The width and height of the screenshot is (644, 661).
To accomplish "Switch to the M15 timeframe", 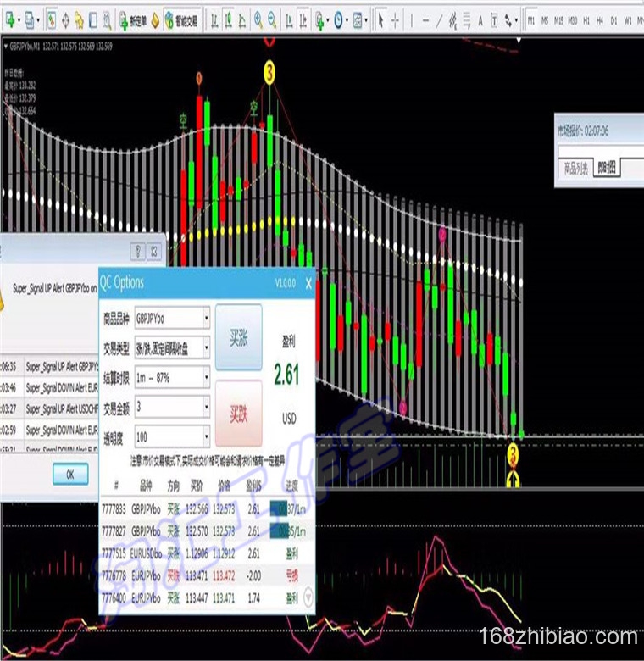I will (558, 20).
